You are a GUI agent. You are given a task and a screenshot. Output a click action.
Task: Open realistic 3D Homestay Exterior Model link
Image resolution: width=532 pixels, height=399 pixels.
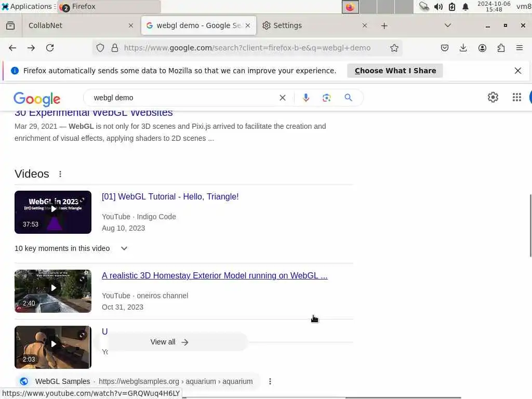point(215,275)
